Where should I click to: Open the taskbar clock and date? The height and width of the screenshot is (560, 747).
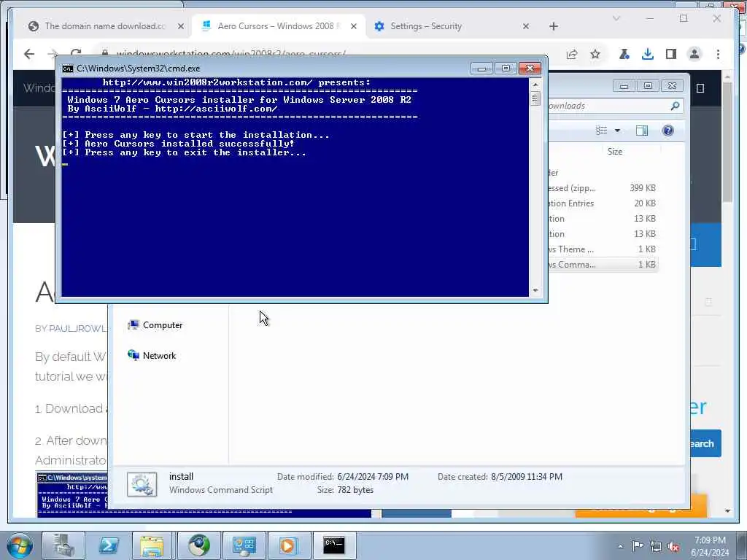point(710,546)
